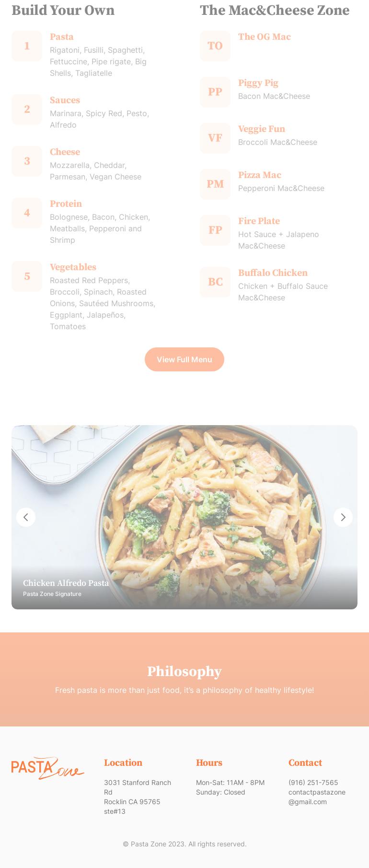Click the VF Veggie Fun badge
The image size is (369, 868).
point(215,138)
